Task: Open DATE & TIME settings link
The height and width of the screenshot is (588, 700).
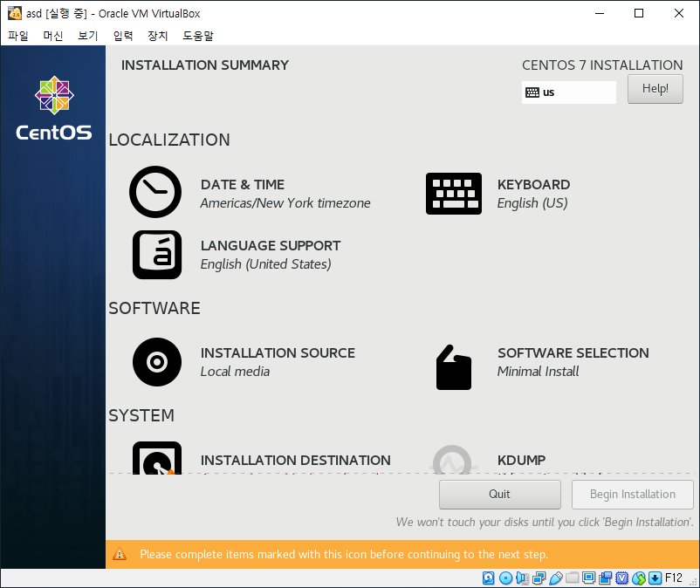Action: pos(243,185)
